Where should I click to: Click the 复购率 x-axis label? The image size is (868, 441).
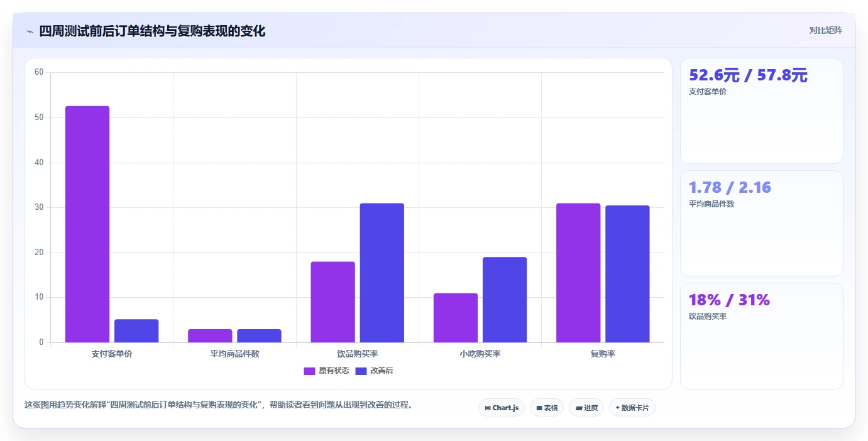(602, 354)
